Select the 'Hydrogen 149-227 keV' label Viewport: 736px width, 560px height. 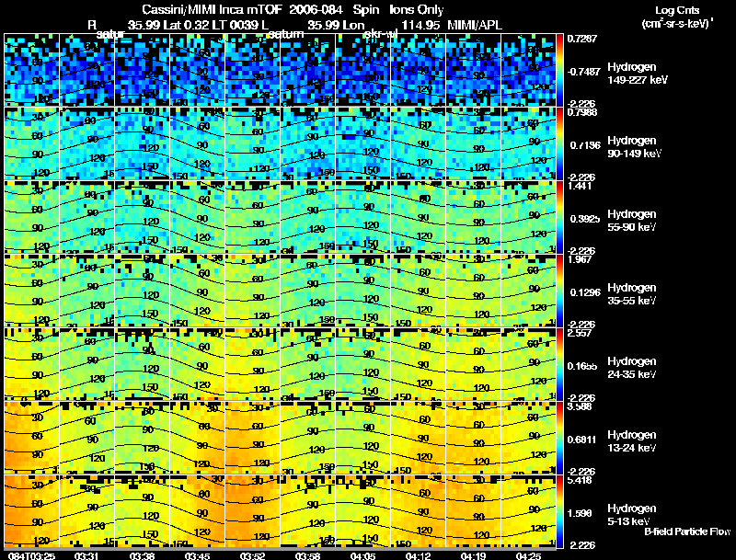pyautogui.click(x=637, y=74)
